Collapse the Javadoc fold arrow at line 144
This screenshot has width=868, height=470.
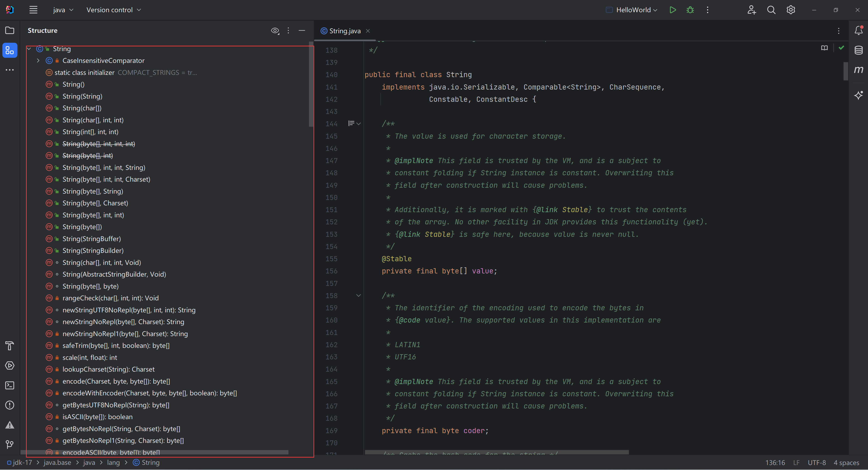(x=359, y=124)
